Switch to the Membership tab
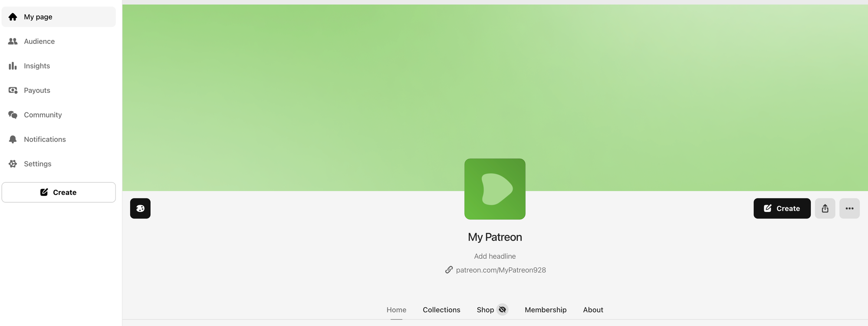The height and width of the screenshot is (326, 868). tap(546, 310)
